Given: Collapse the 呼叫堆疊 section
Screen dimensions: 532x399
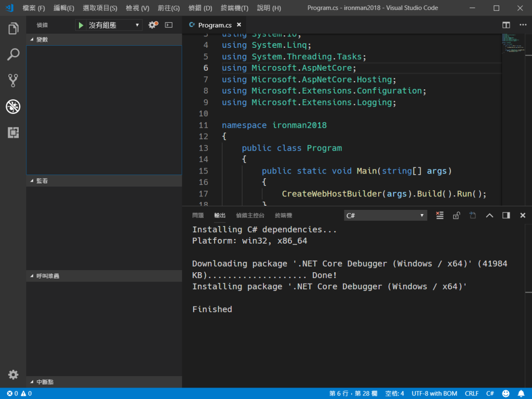Looking at the screenshot, I should 104,276.
